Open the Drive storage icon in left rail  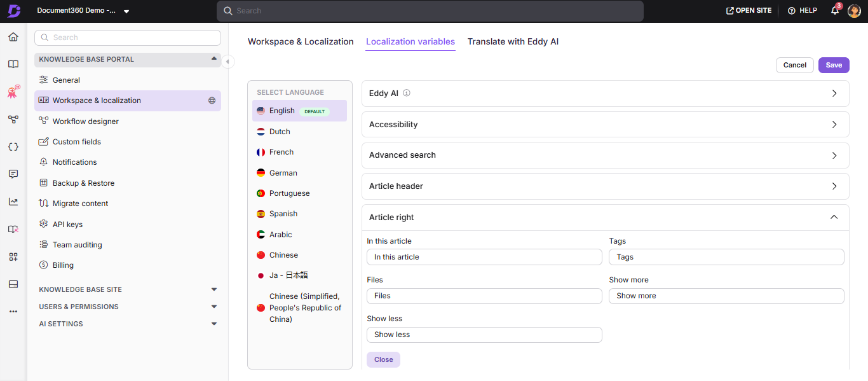pos(13,284)
